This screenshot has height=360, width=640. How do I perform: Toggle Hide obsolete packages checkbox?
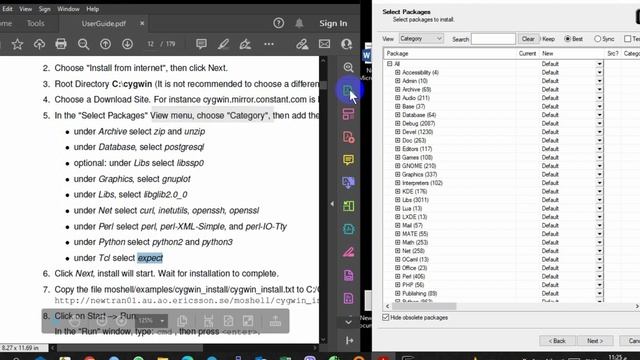386,317
